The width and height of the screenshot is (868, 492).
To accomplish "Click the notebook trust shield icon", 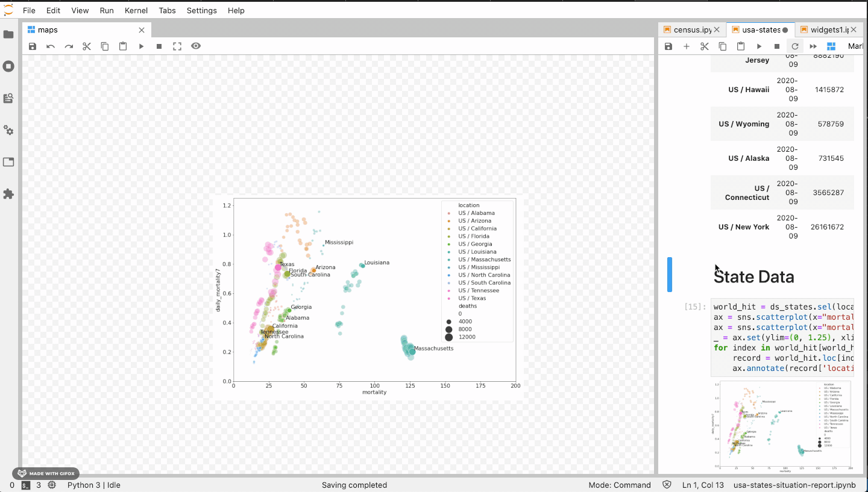I will click(667, 485).
